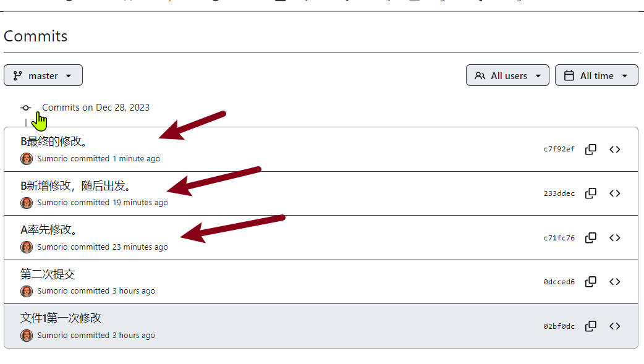The height and width of the screenshot is (364, 644).
Task: Copy full SHA for commit c7f92ef
Action: 591,149
